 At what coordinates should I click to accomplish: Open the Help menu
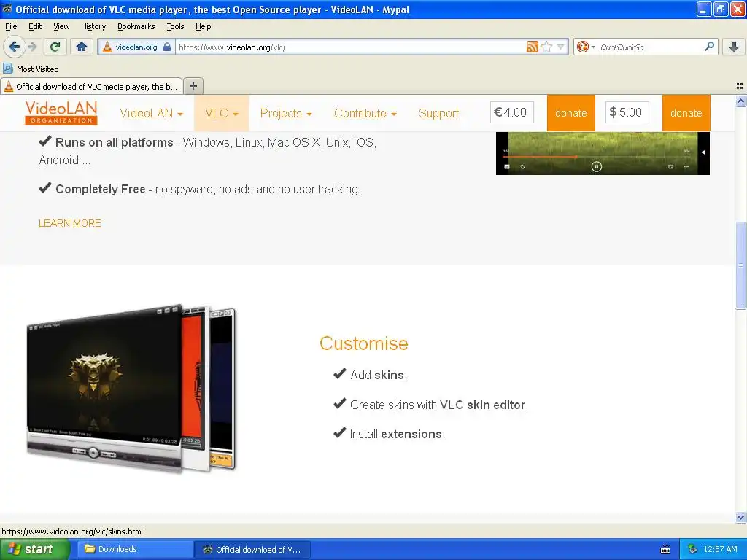[x=203, y=26]
